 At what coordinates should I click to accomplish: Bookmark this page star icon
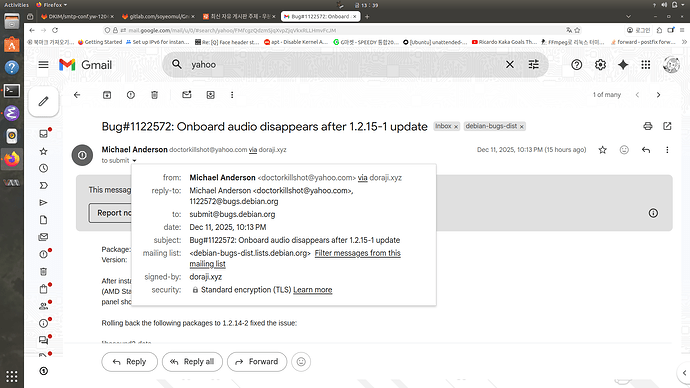(x=577, y=30)
